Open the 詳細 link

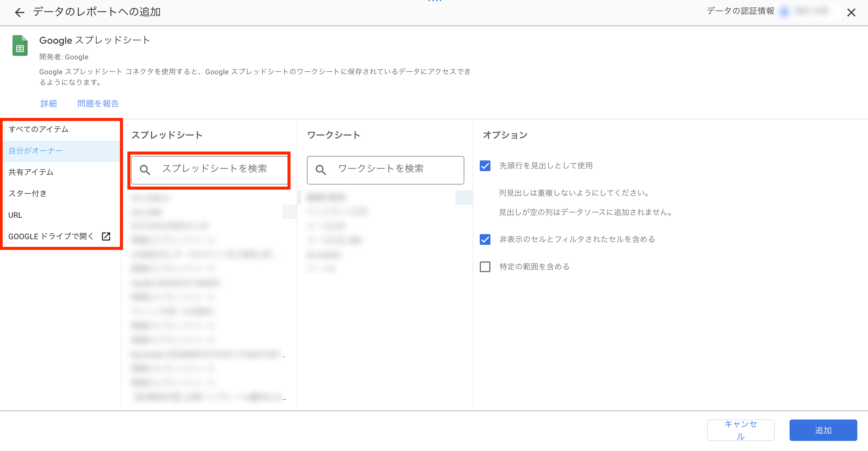point(48,103)
